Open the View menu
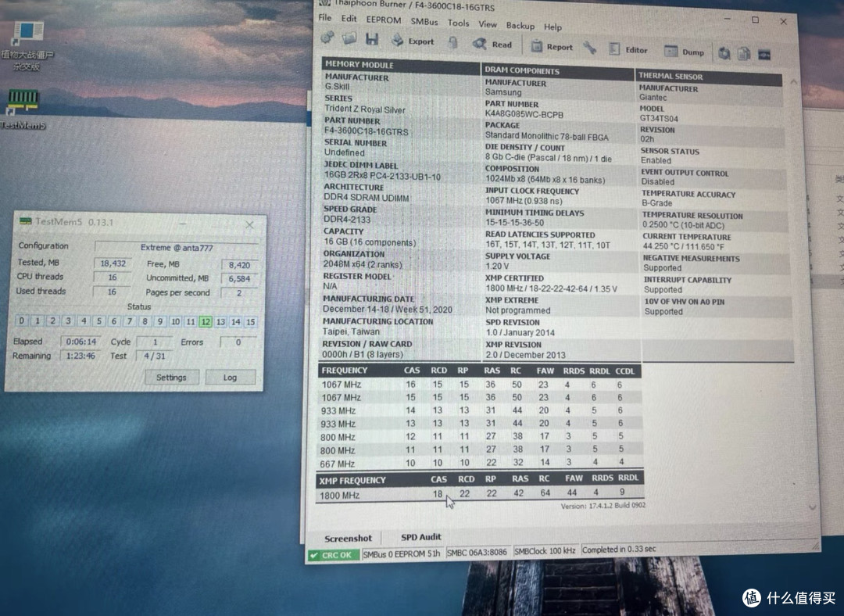The height and width of the screenshot is (616, 844). [488, 24]
